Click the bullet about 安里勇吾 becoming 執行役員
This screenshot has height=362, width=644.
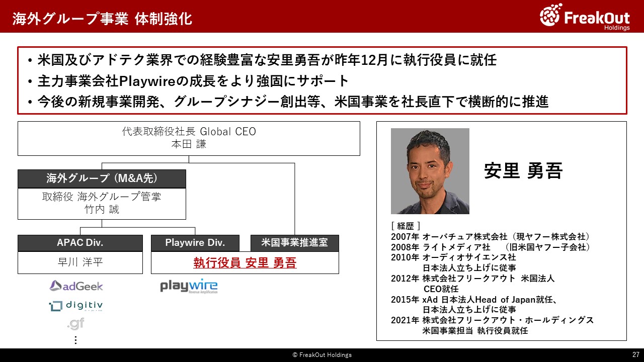262,60
